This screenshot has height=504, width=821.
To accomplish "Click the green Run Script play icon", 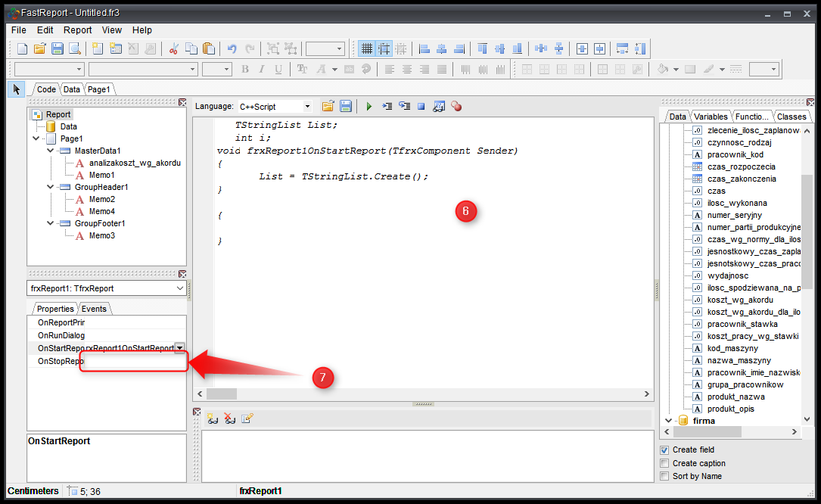I will (369, 107).
